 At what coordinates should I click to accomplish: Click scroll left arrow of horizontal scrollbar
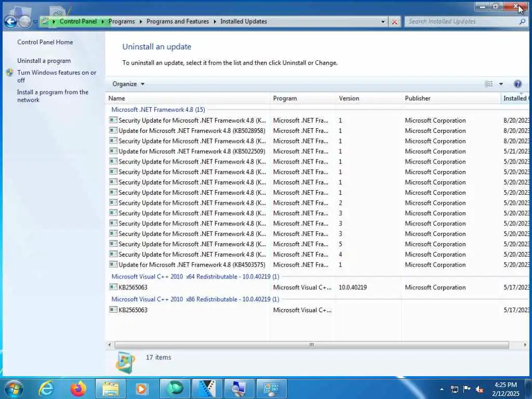[109, 345]
